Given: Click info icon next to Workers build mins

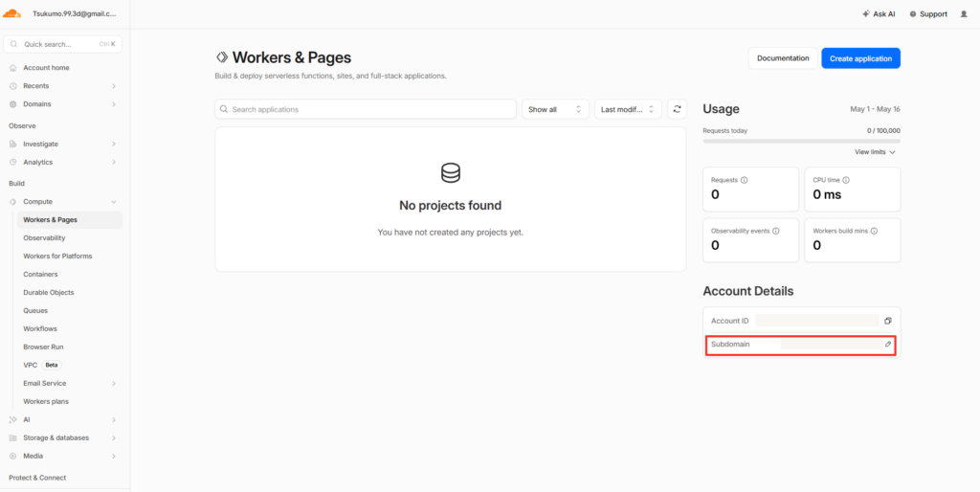Looking at the screenshot, I should point(874,231).
